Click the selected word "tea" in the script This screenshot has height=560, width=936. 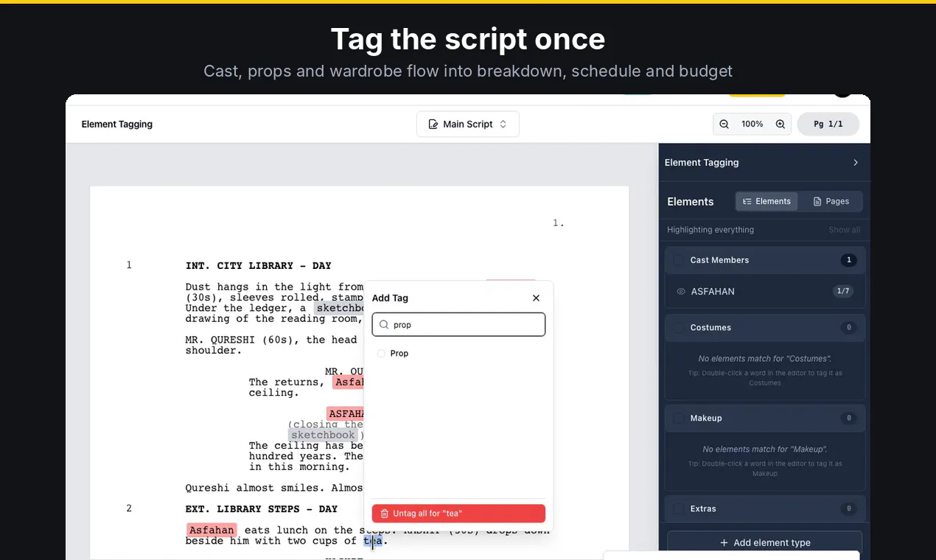[372, 542]
